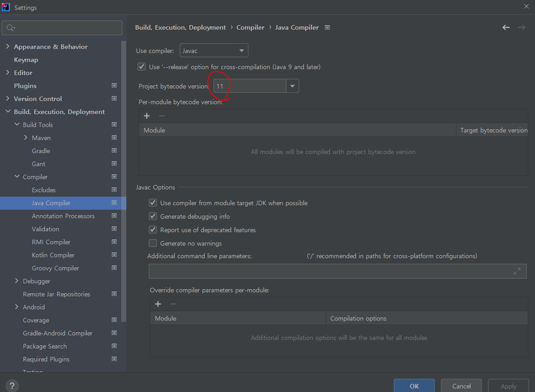The image size is (535, 392).
Task: Open Keymap settings page
Action: 26,60
